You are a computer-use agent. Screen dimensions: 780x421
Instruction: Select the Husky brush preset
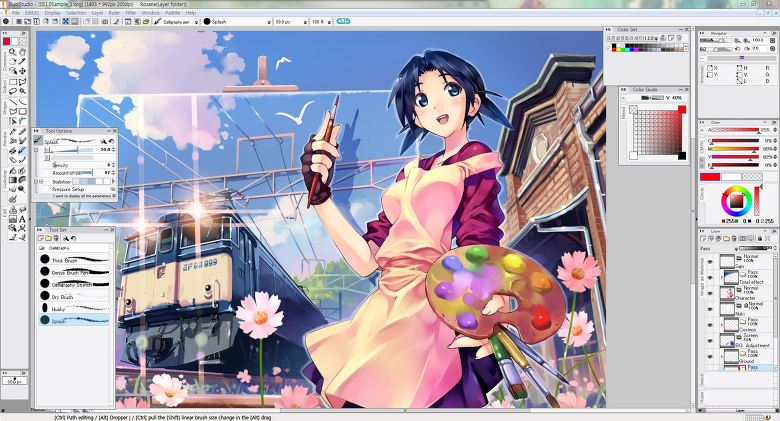coord(74,308)
